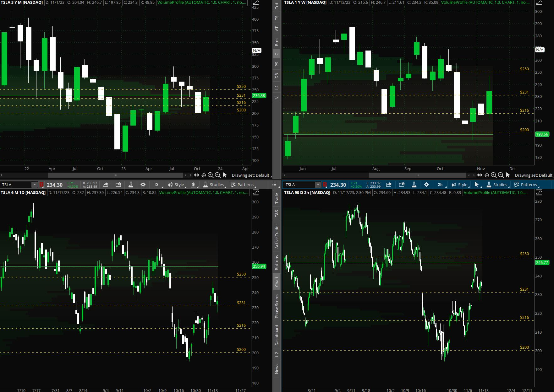Click chart mode icon atop 1Y weekly price axis
Screen dimensions: 554x392
[539, 3]
